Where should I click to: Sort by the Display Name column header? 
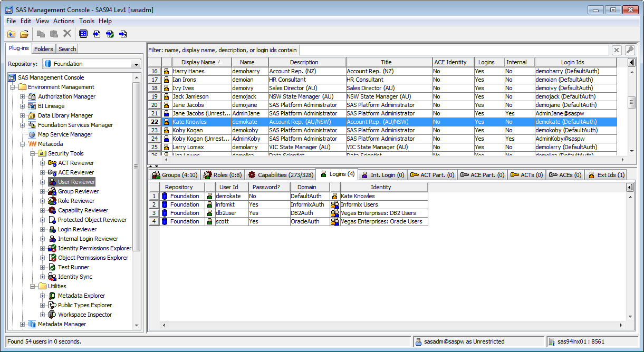click(x=201, y=62)
